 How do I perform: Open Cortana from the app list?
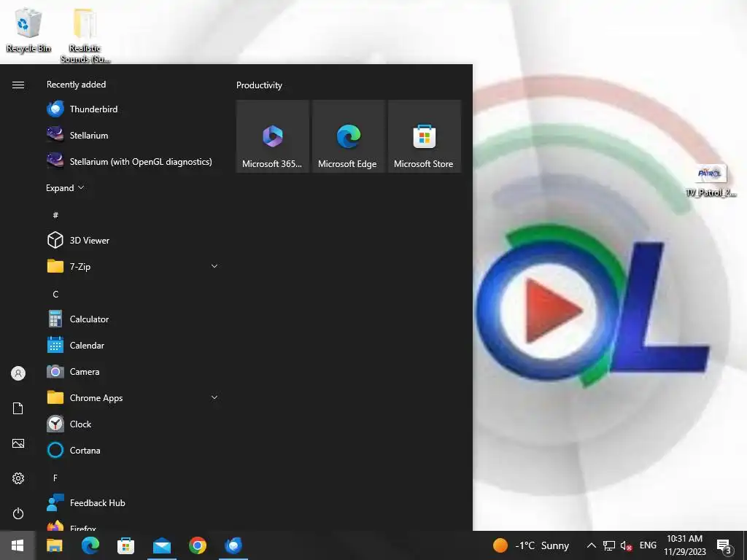click(x=133, y=450)
